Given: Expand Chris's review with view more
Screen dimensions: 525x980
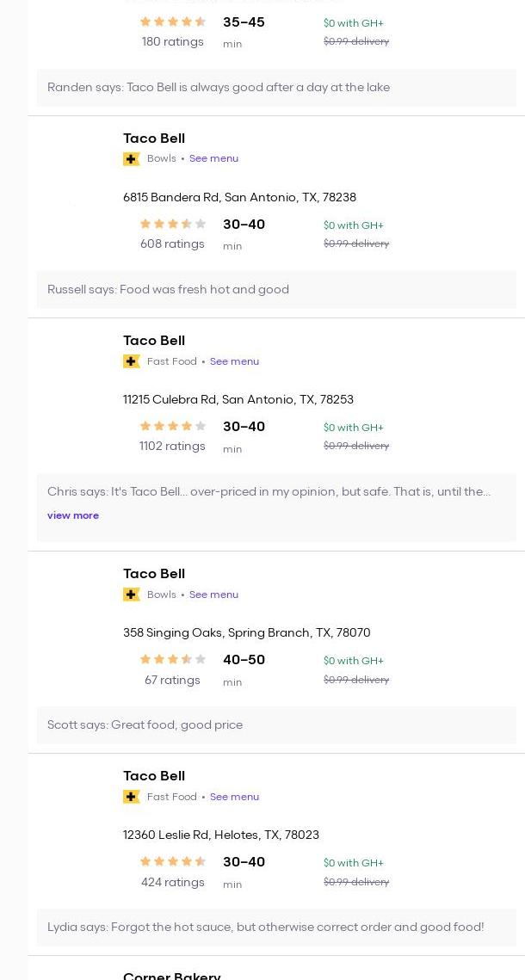Looking at the screenshot, I should coord(73,515).
